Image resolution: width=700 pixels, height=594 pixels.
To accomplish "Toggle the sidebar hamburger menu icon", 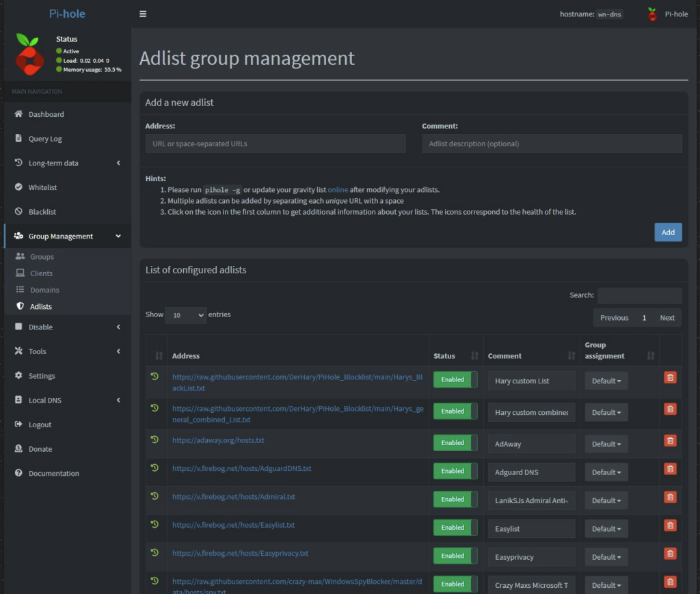I will [x=143, y=14].
